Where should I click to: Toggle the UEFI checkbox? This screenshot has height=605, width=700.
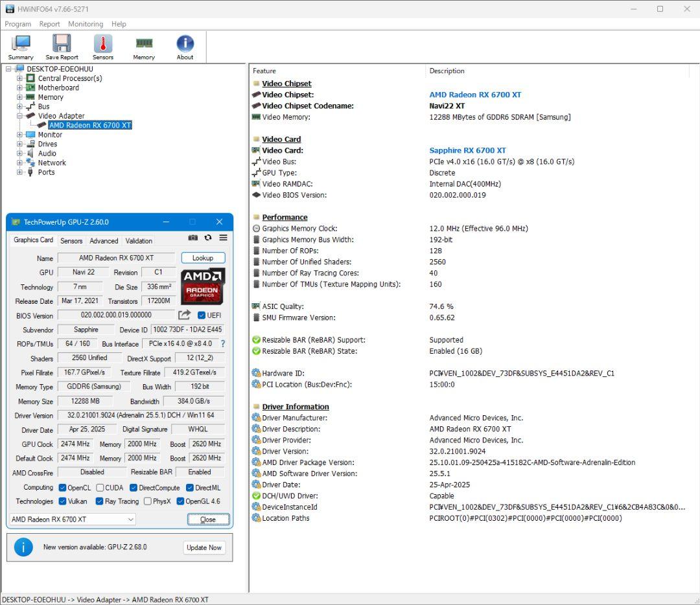coord(202,315)
